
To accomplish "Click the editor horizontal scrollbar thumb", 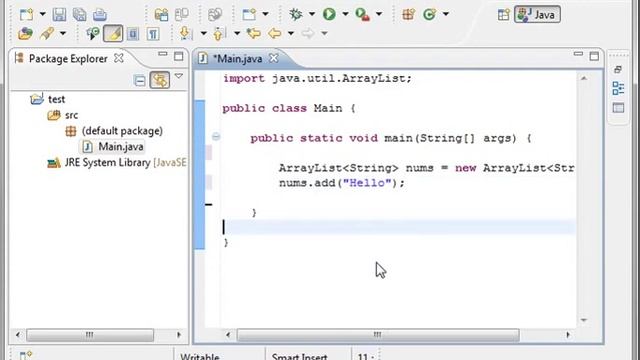I will click(x=378, y=335).
